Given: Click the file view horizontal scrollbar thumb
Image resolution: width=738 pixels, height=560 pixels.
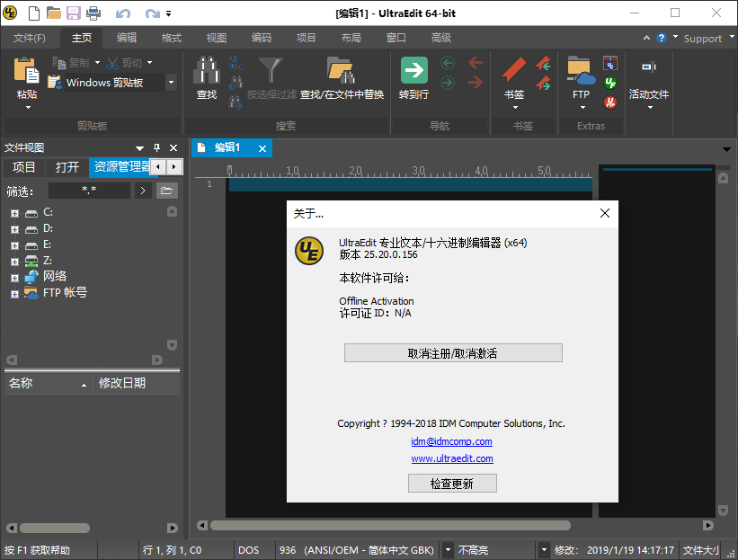Looking at the screenshot, I should pyautogui.click(x=55, y=528).
